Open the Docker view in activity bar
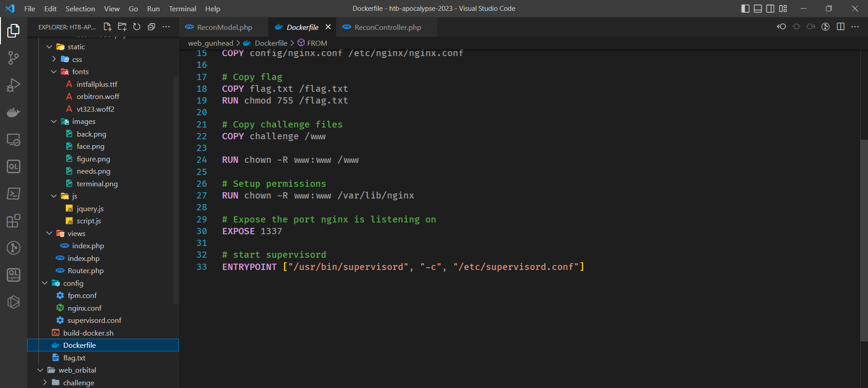 point(14,112)
